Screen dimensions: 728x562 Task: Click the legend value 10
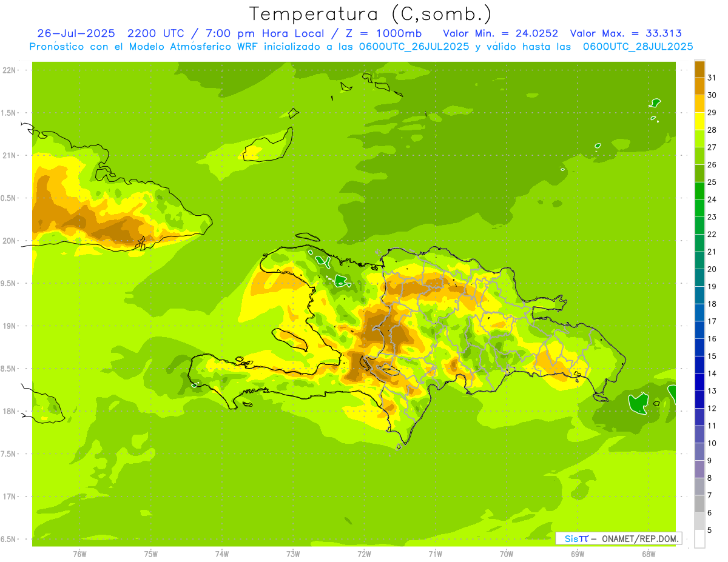pos(712,443)
